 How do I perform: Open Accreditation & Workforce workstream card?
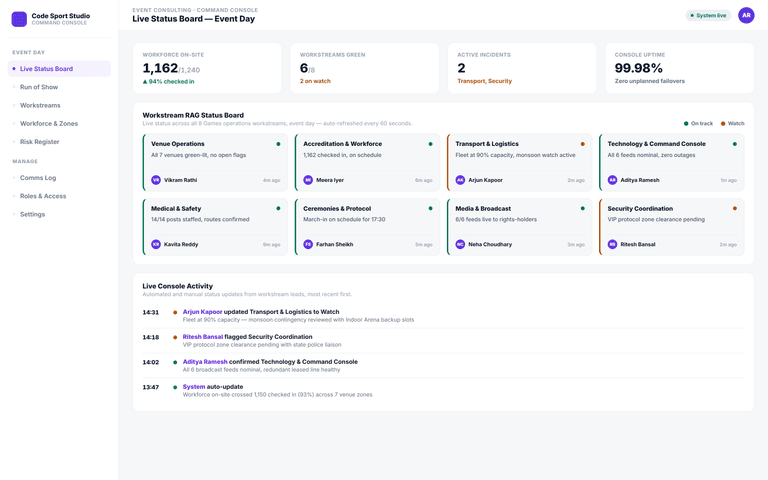coord(367,162)
